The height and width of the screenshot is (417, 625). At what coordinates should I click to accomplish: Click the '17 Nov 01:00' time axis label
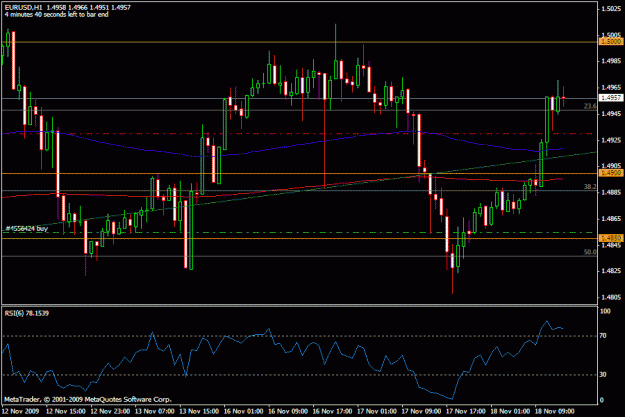click(x=377, y=411)
